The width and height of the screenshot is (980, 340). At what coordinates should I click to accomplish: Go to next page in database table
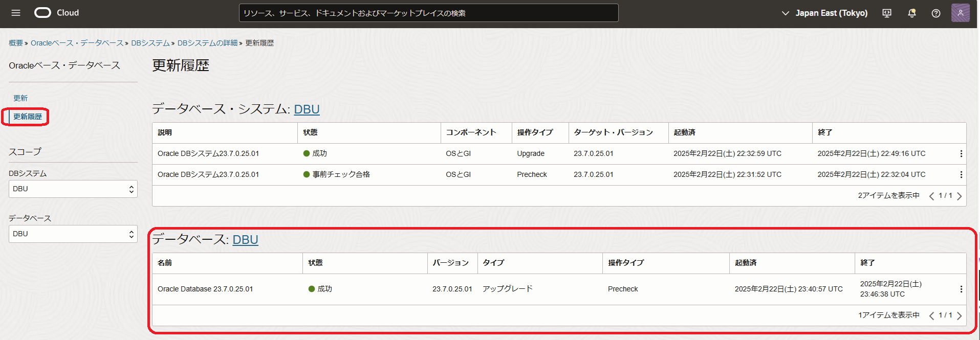coord(959,315)
